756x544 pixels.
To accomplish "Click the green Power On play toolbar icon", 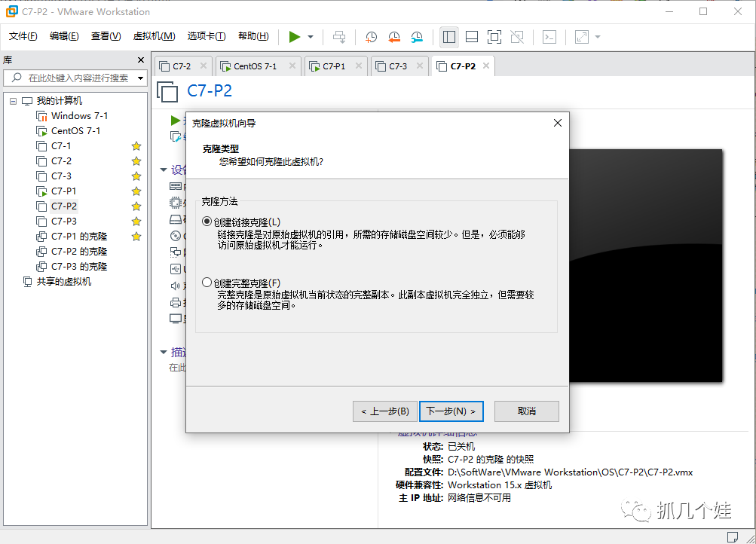I will 294,37.
